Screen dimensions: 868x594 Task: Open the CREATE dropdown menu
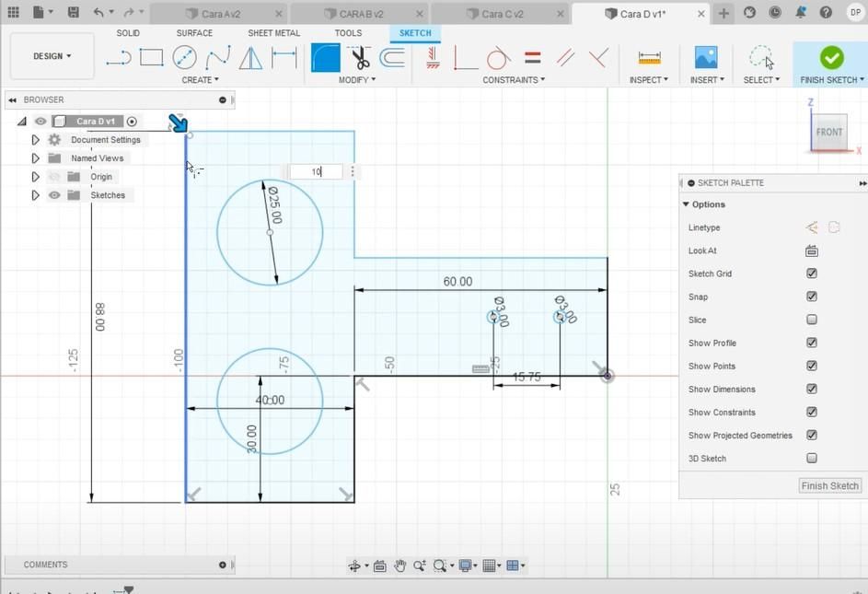click(x=201, y=80)
